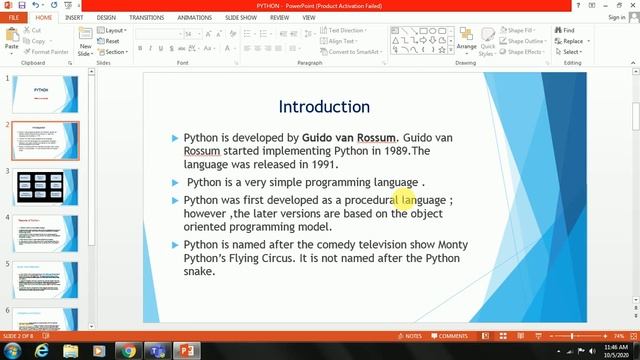This screenshot has width=640, height=360.
Task: Open Google Chrome from the taskbar
Action: pos(128,351)
